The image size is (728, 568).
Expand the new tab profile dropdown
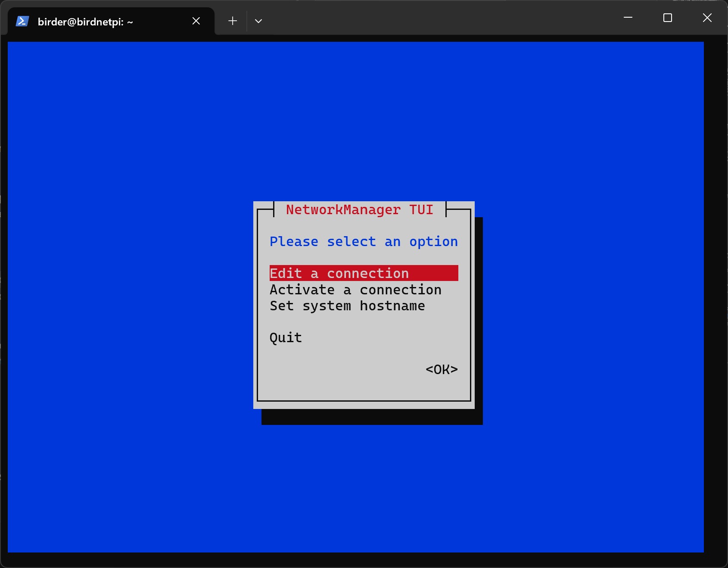pyautogui.click(x=258, y=21)
